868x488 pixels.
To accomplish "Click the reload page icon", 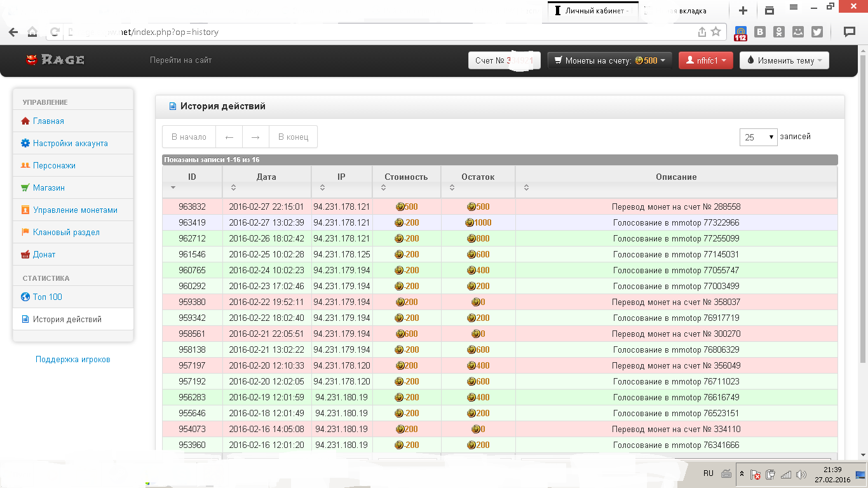I will point(55,32).
